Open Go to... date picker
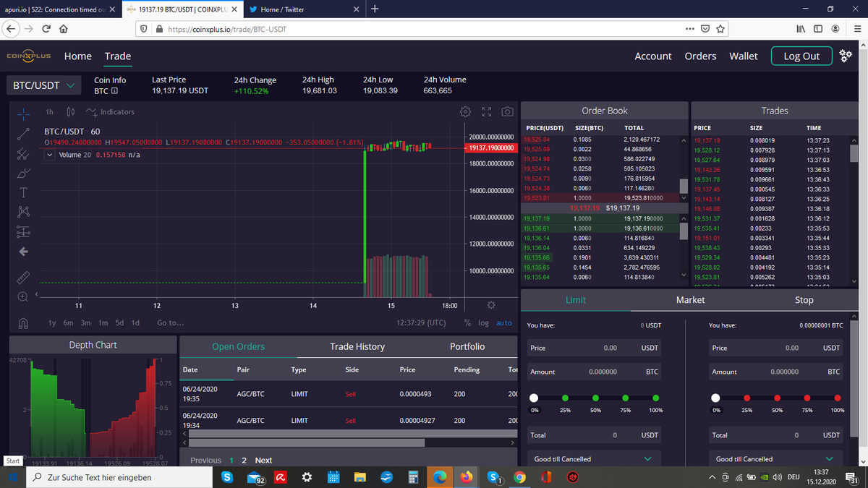The width and height of the screenshot is (868, 488). (x=171, y=323)
